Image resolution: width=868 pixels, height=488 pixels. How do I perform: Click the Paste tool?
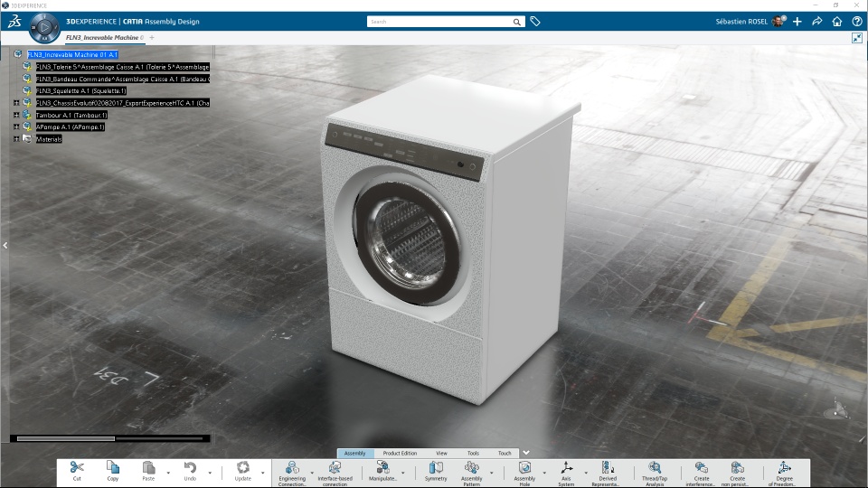tap(148, 472)
